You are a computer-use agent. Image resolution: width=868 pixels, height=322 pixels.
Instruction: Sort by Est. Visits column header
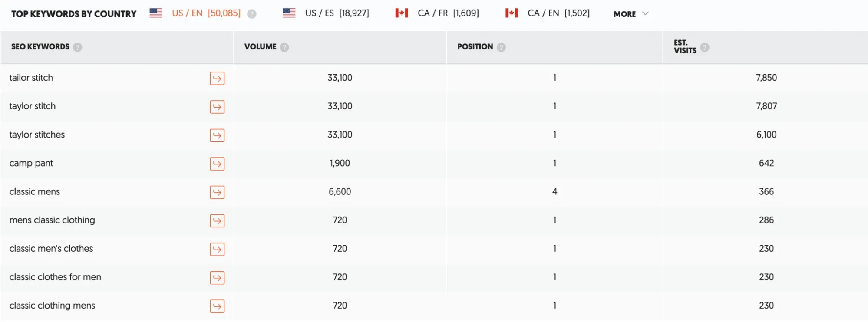tap(685, 46)
